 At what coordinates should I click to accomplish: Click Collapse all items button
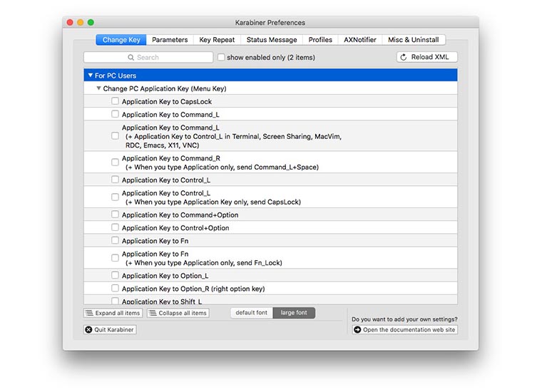178,313
